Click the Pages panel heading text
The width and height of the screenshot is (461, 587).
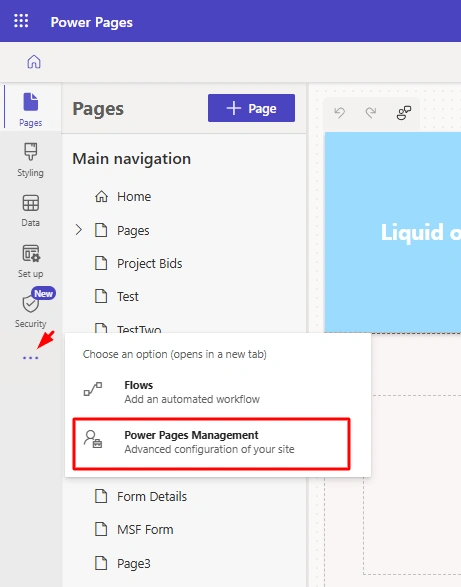click(98, 109)
